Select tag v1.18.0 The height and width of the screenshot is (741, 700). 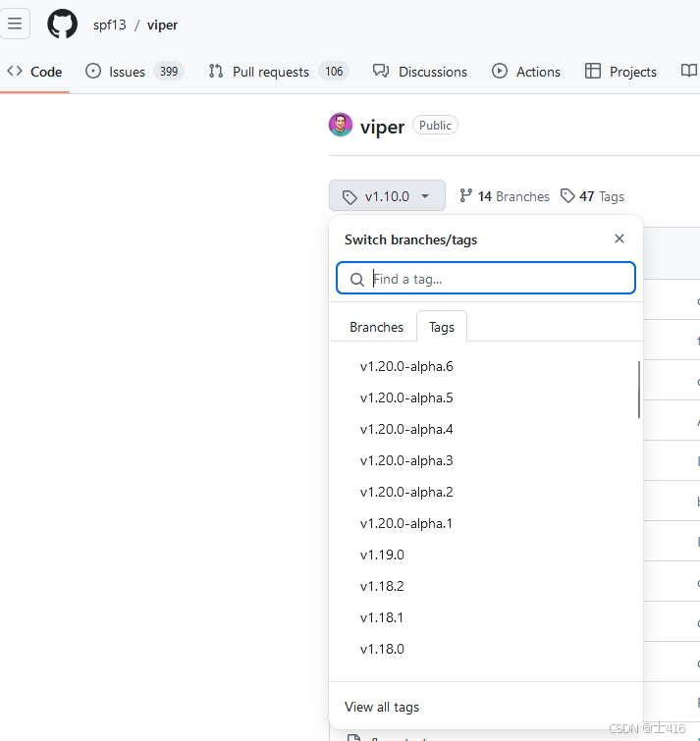(382, 649)
